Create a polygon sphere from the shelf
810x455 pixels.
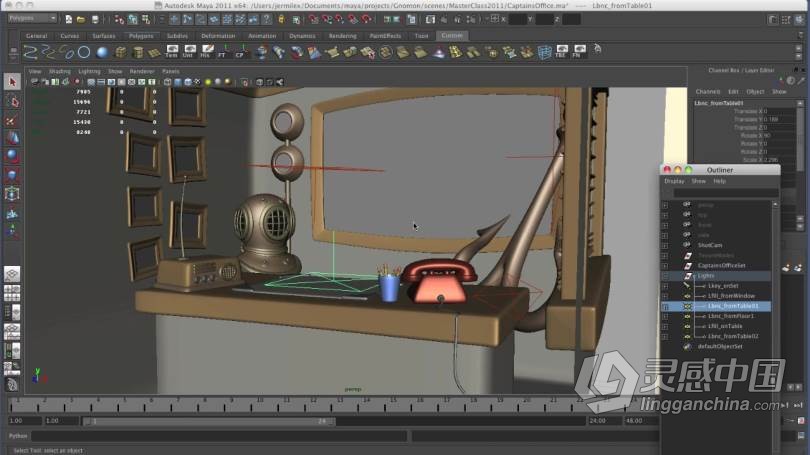click(x=102, y=52)
